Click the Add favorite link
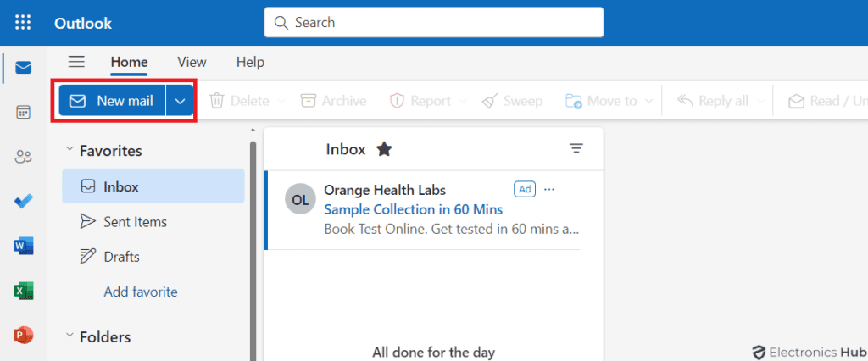 (141, 292)
